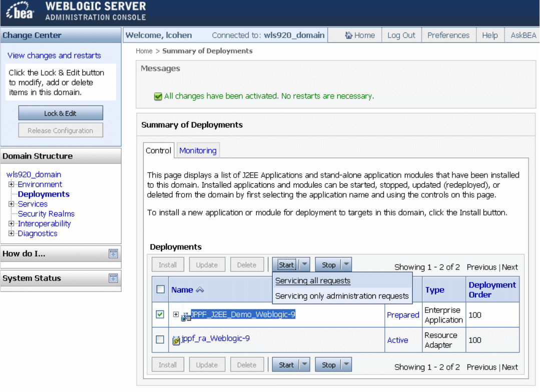Select Deployments in Domain Structure

point(44,194)
